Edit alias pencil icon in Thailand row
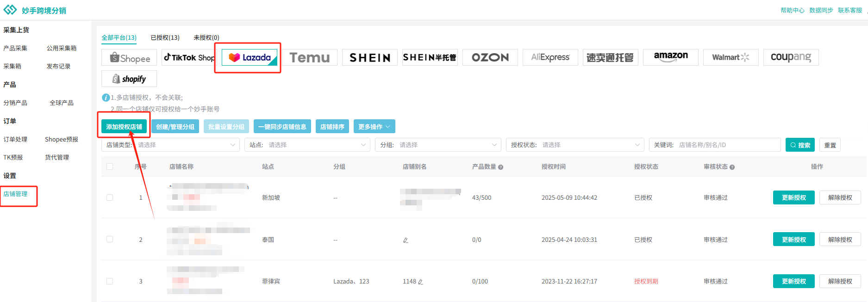This screenshot has height=302, width=868. pyautogui.click(x=406, y=240)
